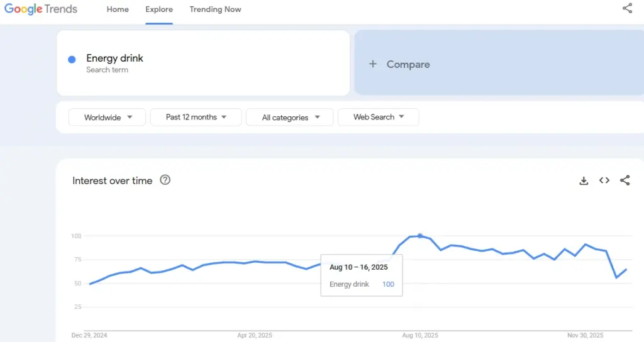
Task: Expand the All categories dropdown
Action: point(289,118)
